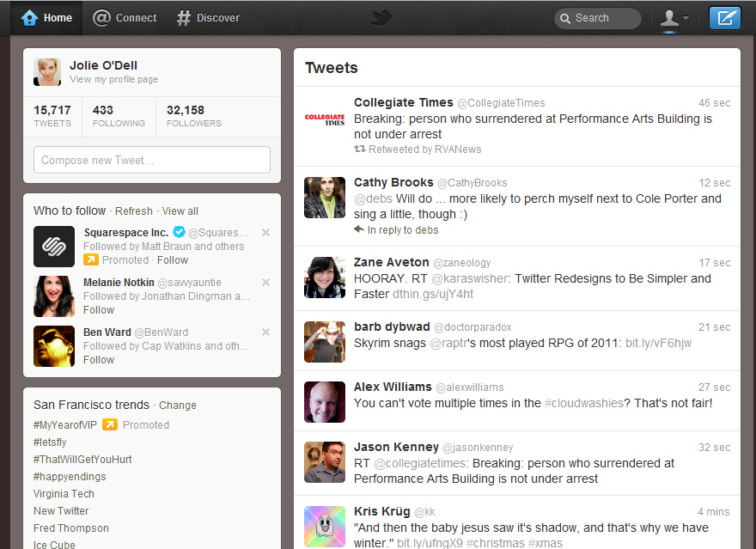View my profile page link
This screenshot has width=756, height=549.
[113, 79]
